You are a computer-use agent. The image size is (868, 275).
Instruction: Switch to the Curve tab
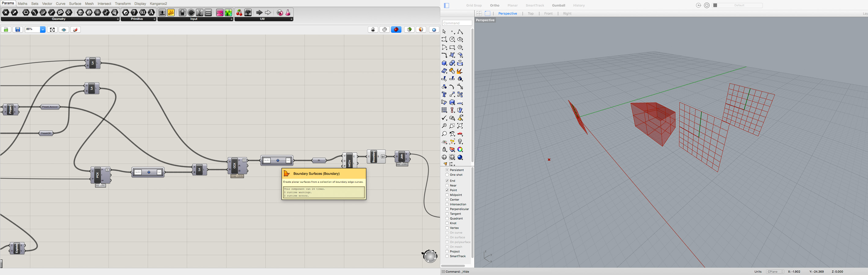pyautogui.click(x=61, y=4)
